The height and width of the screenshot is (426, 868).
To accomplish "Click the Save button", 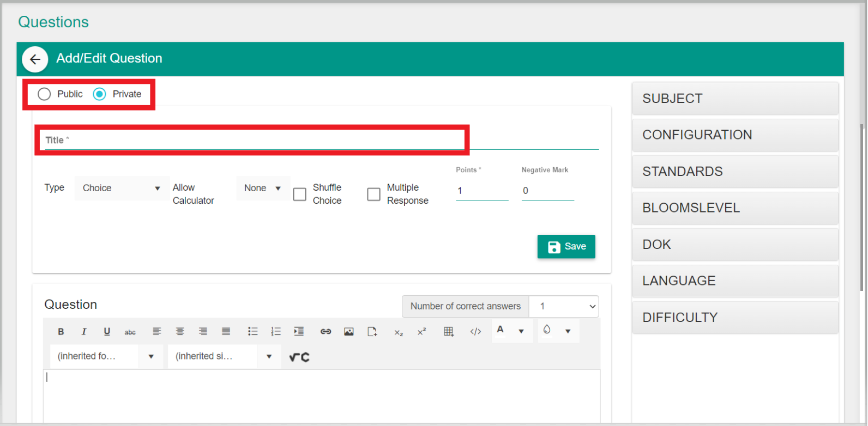I will point(566,247).
